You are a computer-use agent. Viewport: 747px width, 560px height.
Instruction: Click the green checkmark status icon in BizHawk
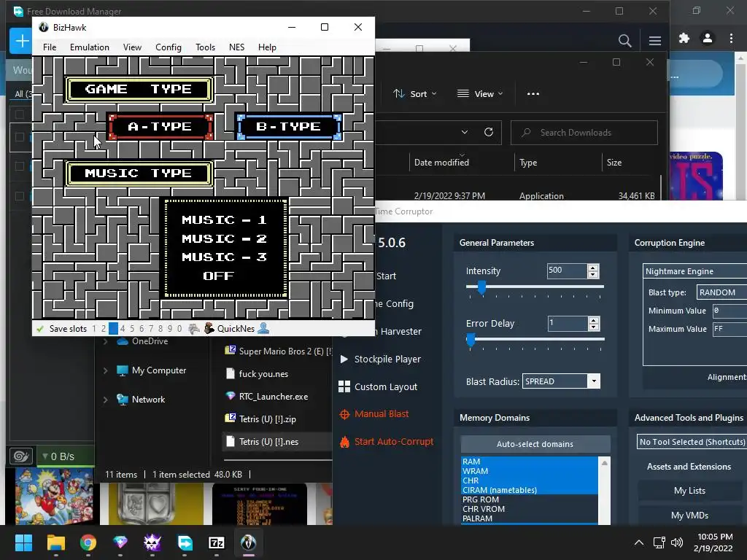[x=40, y=329]
